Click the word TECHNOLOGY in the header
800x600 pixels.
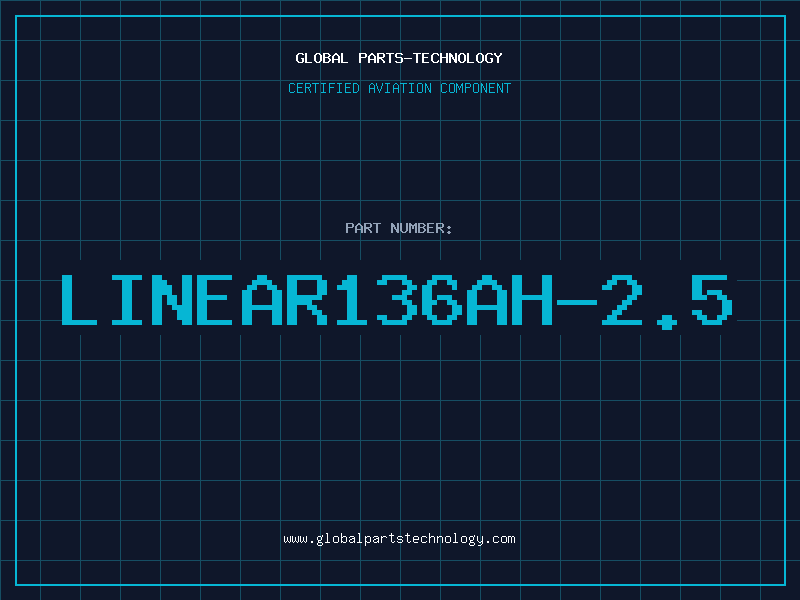pyautogui.click(x=458, y=58)
